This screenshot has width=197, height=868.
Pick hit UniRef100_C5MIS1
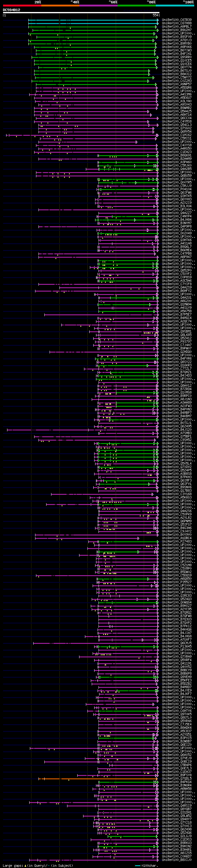tap(177, 138)
